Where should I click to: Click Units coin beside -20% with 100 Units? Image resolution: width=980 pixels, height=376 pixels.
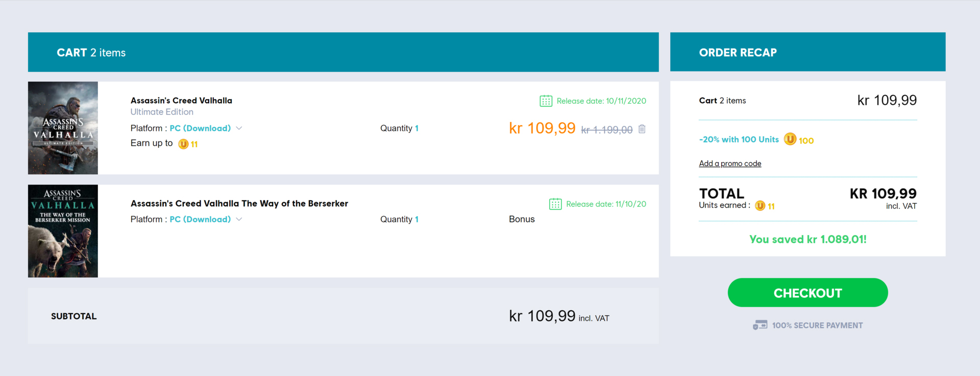pos(790,139)
